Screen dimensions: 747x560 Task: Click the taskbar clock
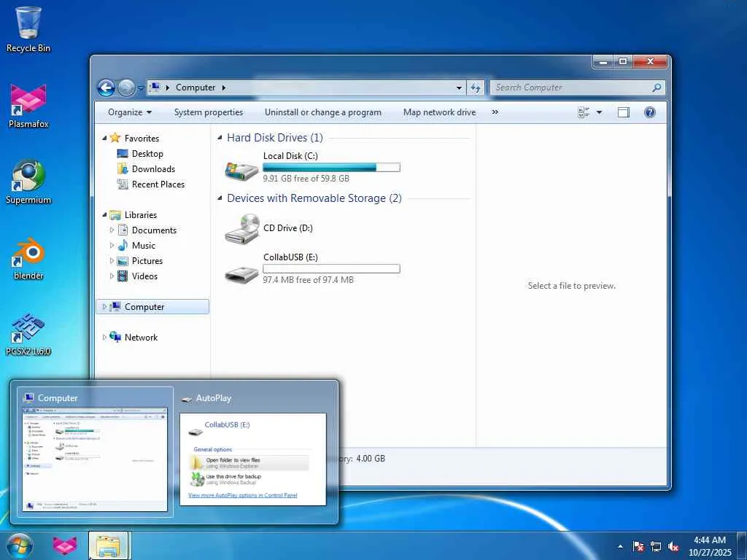pos(709,546)
